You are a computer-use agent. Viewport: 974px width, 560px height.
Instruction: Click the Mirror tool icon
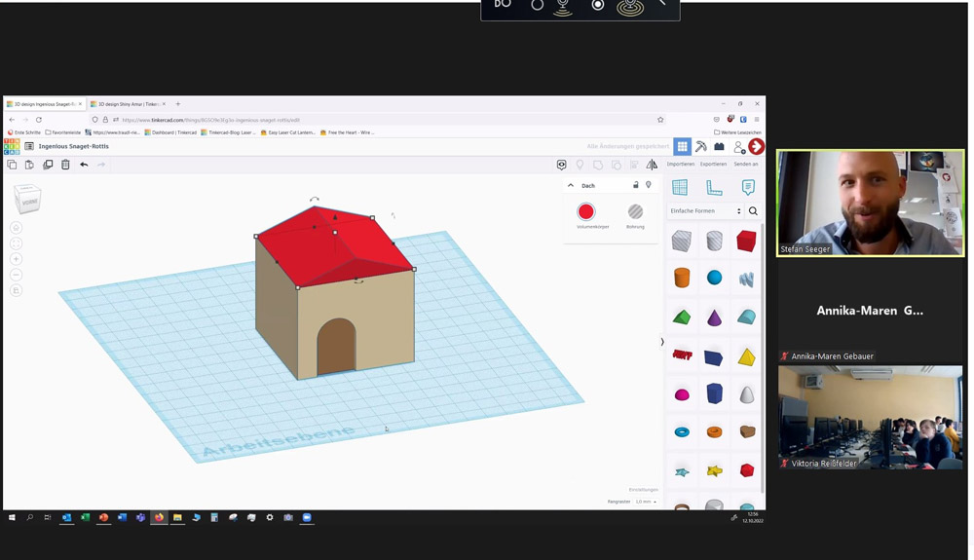[x=652, y=165]
